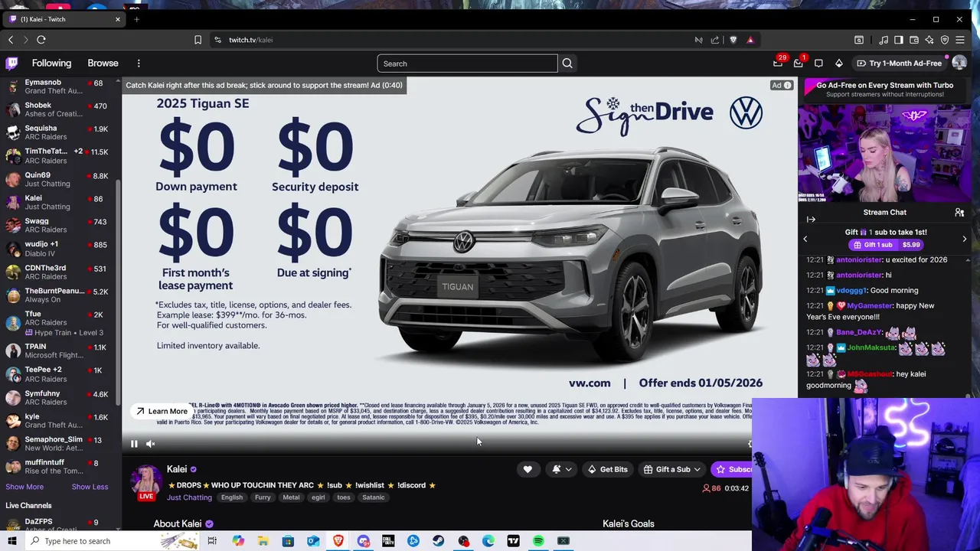This screenshot has height=551, width=980.
Task: Open the Following tab
Action: [51, 64]
